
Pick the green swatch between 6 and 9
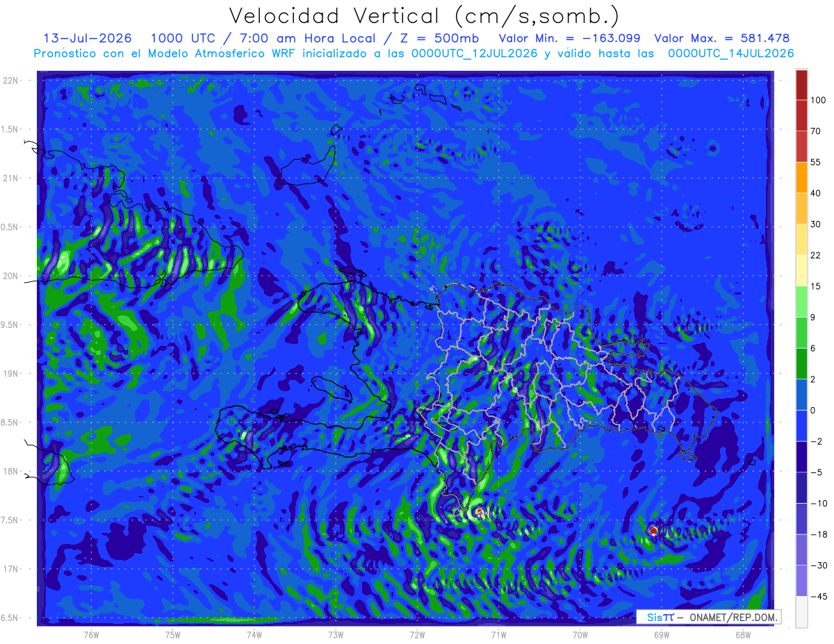801,332
